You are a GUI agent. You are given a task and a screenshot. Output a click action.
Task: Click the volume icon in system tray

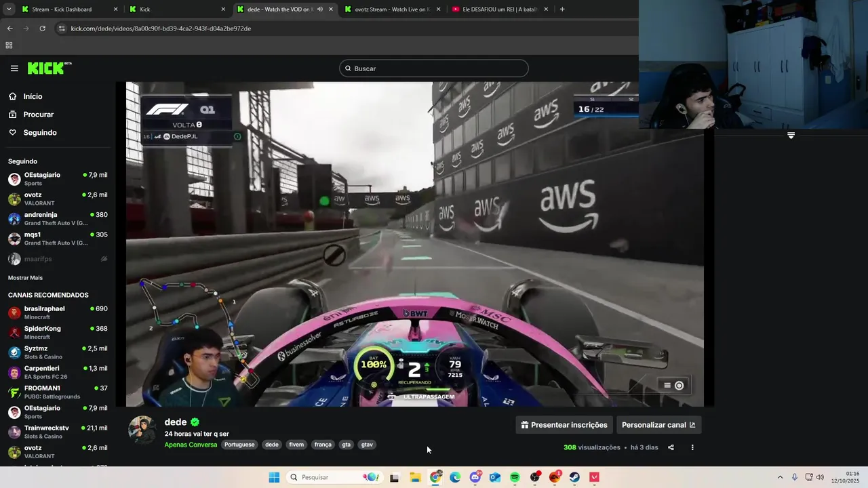point(820,477)
